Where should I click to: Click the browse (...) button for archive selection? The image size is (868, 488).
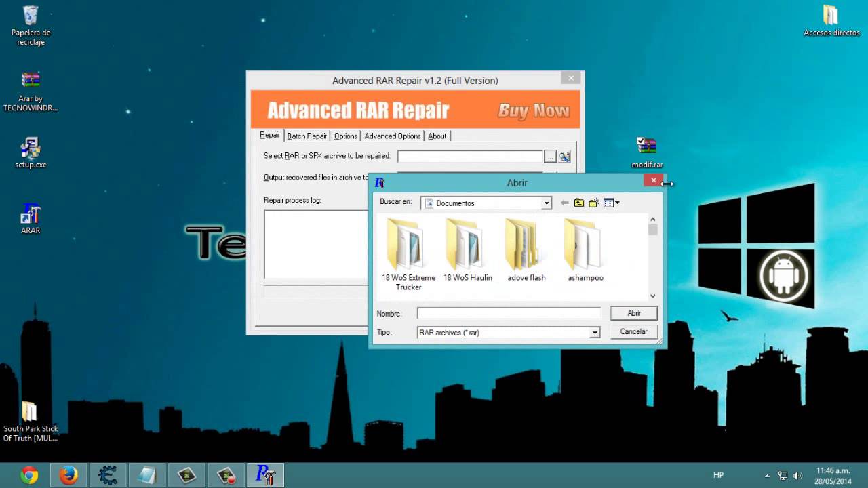coord(550,157)
